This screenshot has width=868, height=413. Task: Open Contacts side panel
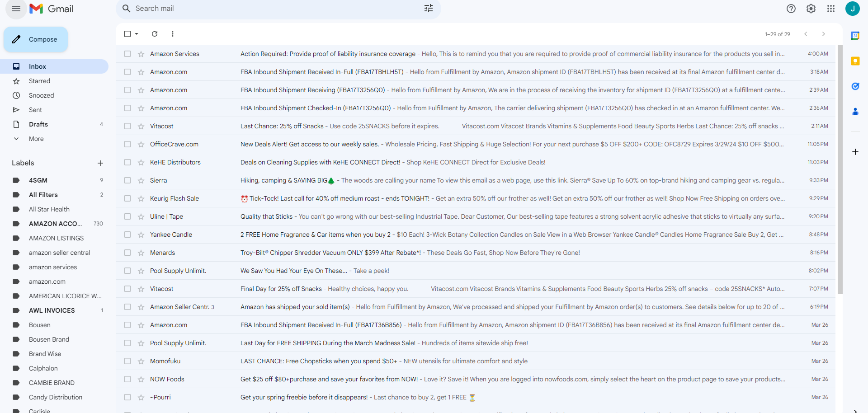855,112
